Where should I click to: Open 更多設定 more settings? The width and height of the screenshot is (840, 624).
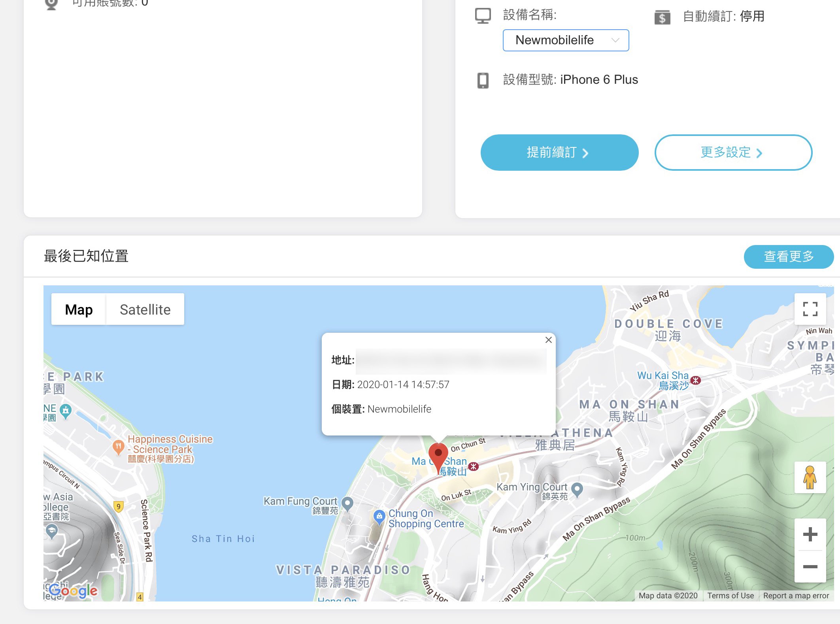[x=733, y=153]
